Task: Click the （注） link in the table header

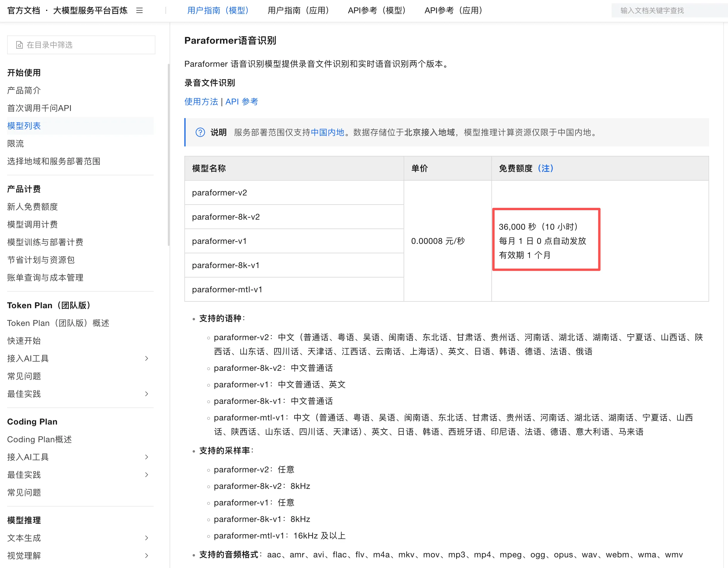Action: pos(545,169)
